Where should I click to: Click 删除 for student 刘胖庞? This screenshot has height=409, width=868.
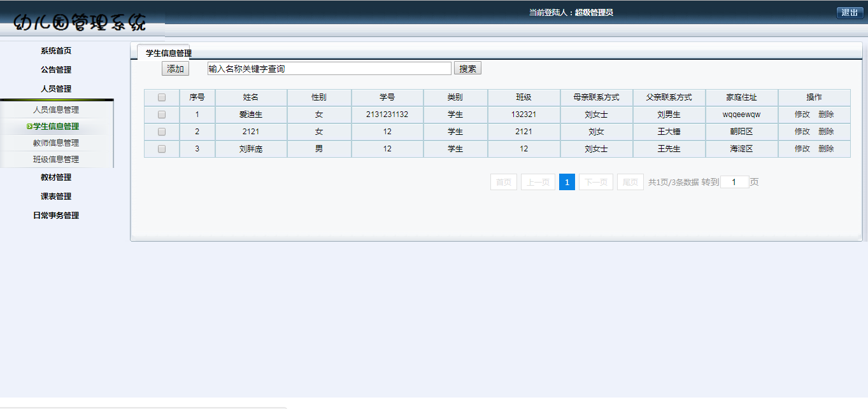click(826, 149)
